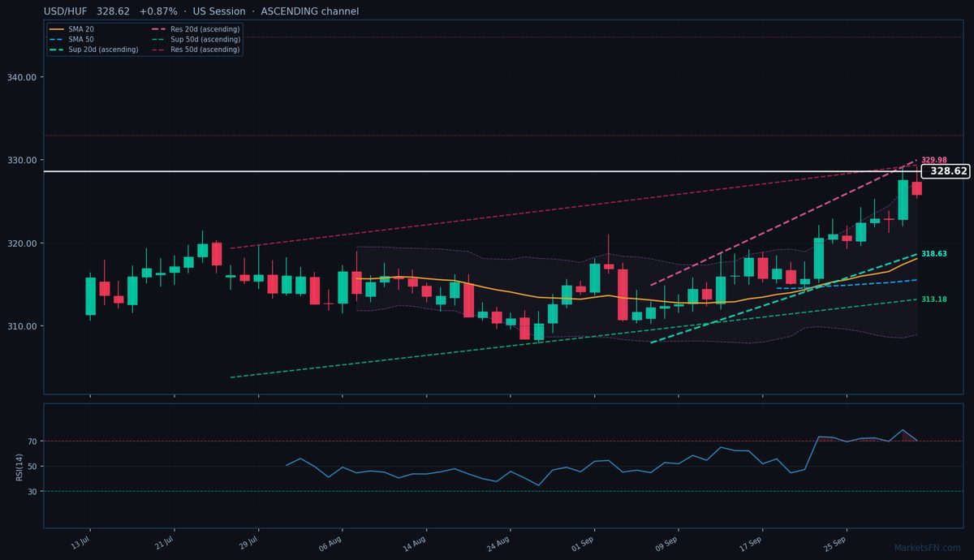This screenshot has height=560, width=974.
Task: Click the white current price horizontal line
Action: click(x=482, y=171)
